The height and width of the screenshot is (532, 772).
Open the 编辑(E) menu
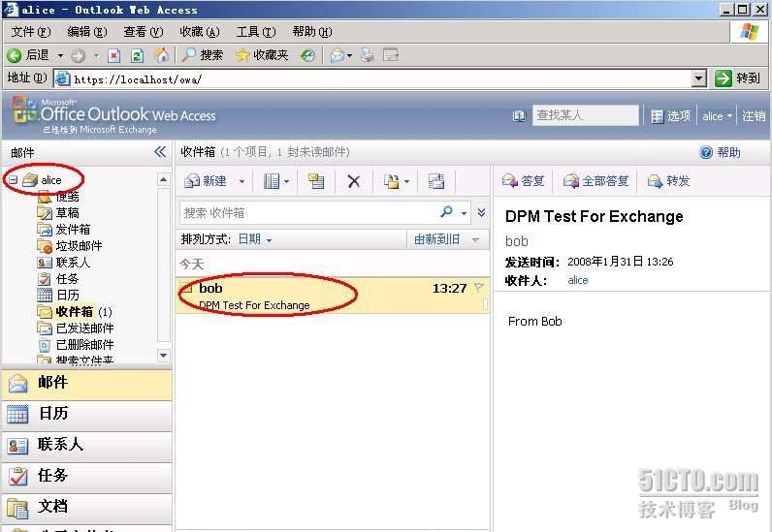pyautogui.click(x=86, y=32)
